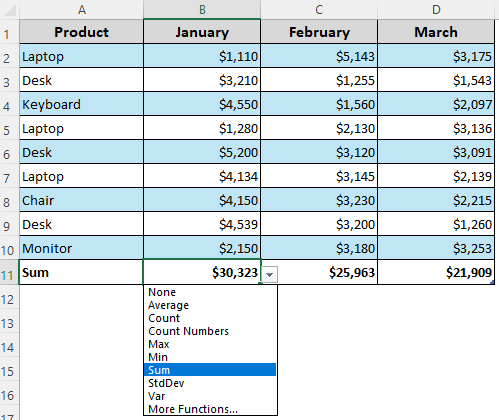Select the $5,200 cell
This screenshot has height=420, width=499.
click(x=202, y=152)
